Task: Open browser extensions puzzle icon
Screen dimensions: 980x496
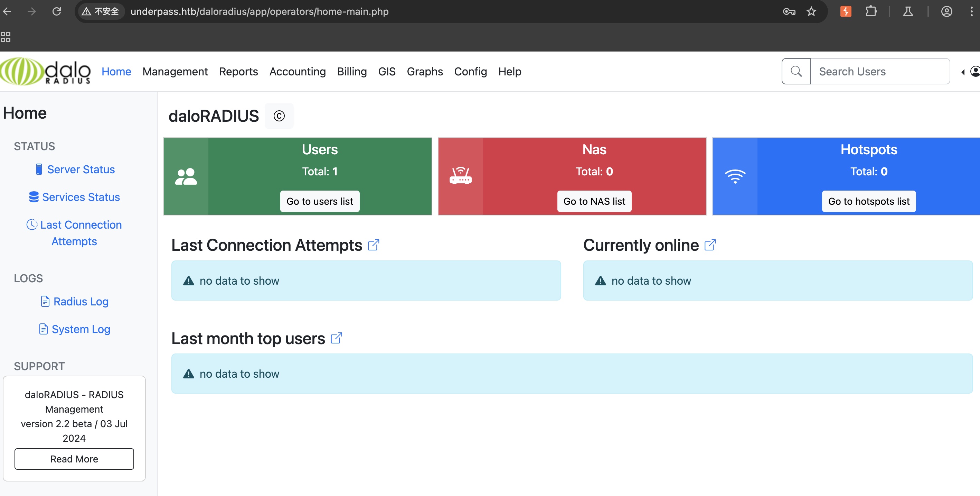Action: pos(871,11)
